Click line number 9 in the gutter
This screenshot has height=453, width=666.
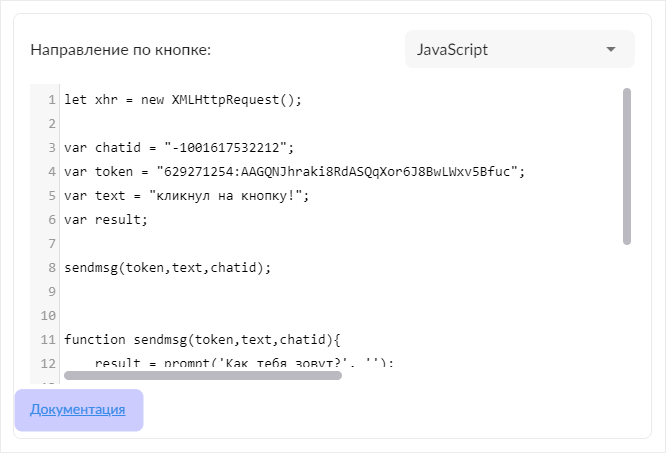50,292
